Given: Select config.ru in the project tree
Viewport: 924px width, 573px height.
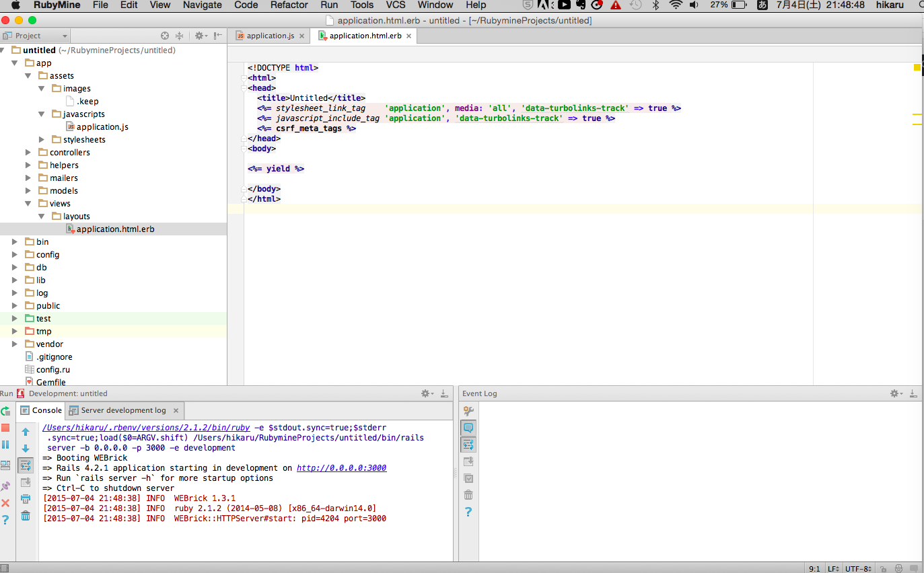Looking at the screenshot, I should [x=53, y=369].
